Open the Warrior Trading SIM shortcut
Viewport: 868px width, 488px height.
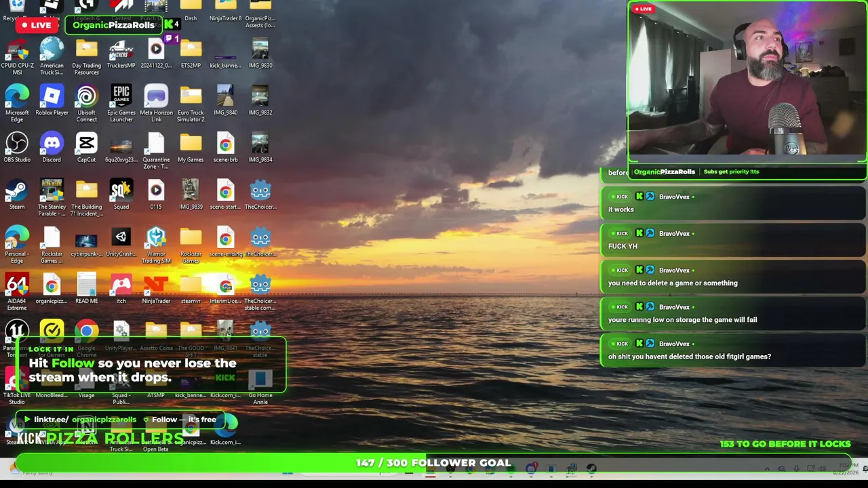click(x=156, y=244)
